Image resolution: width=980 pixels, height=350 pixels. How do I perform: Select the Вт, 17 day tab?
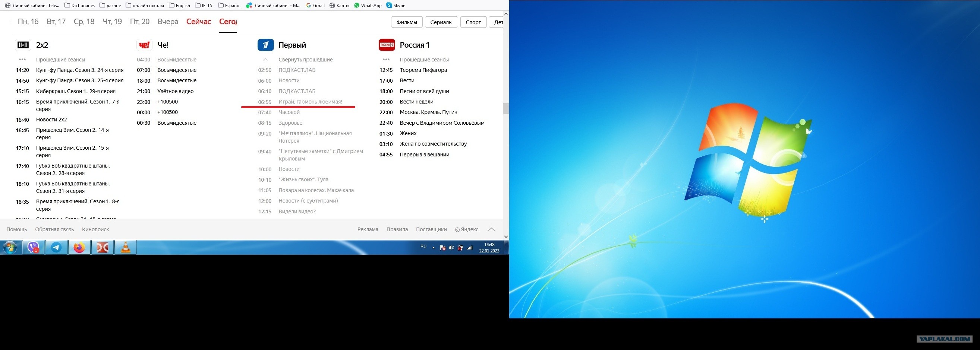coord(56,22)
